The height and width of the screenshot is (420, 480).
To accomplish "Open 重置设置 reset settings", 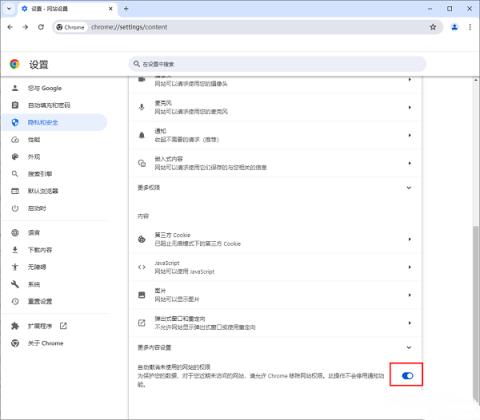I will click(x=40, y=301).
